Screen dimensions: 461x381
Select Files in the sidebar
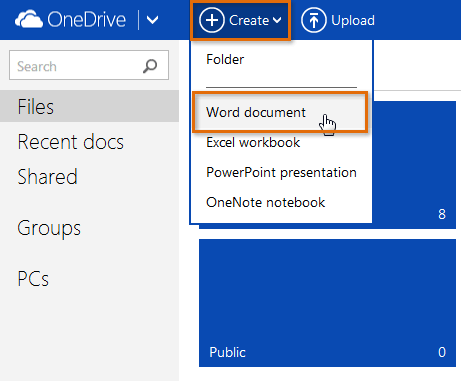click(x=89, y=106)
